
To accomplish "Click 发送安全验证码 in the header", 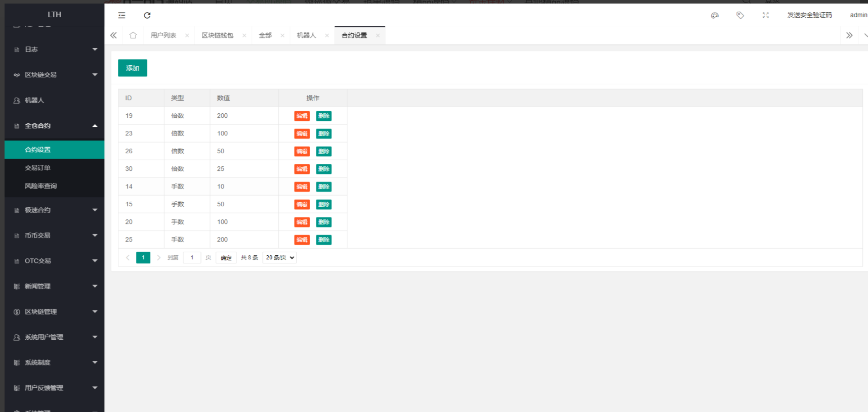I will coord(809,15).
